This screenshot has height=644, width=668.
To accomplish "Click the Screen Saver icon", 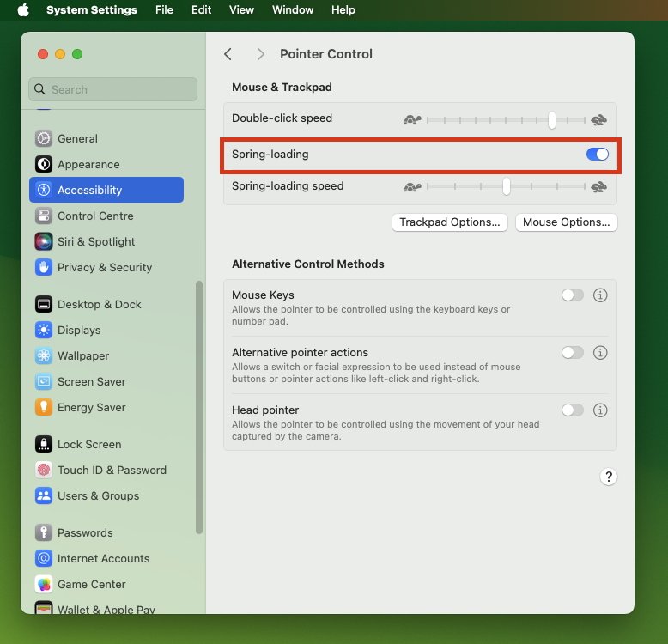I will [44, 381].
